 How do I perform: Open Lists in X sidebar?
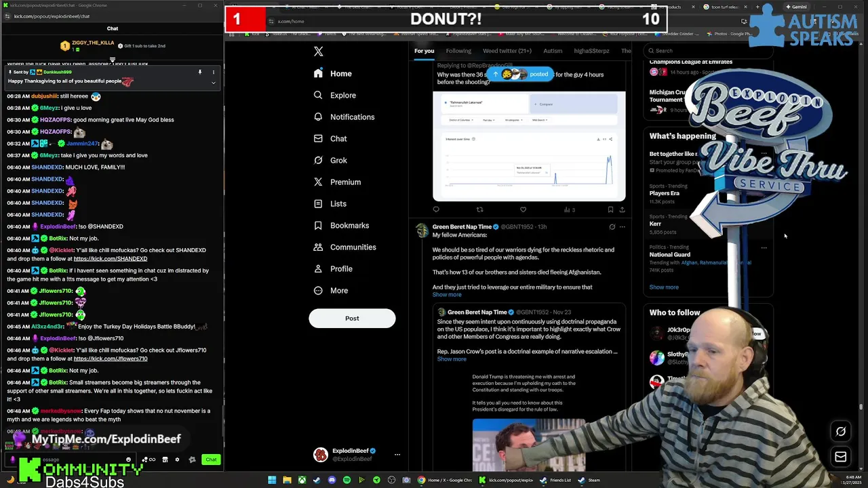(330, 203)
